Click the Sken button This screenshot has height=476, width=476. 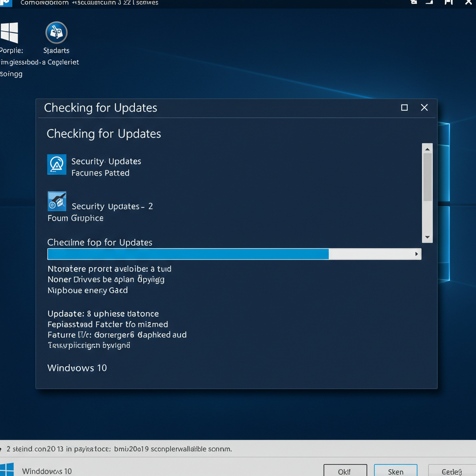coord(396,471)
